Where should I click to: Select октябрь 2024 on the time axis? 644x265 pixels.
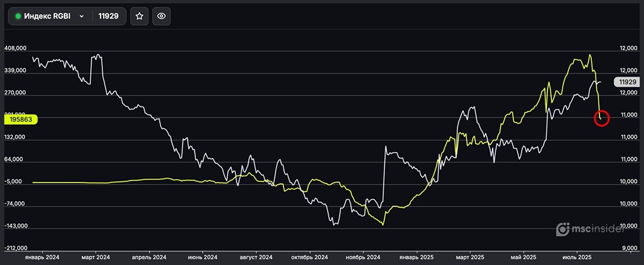pos(310,257)
